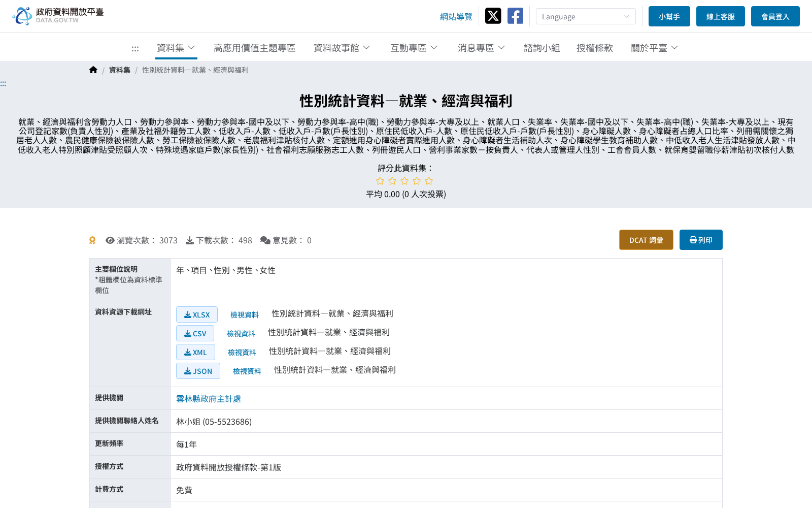Download the CSV file
The image size is (812, 508).
(195, 333)
